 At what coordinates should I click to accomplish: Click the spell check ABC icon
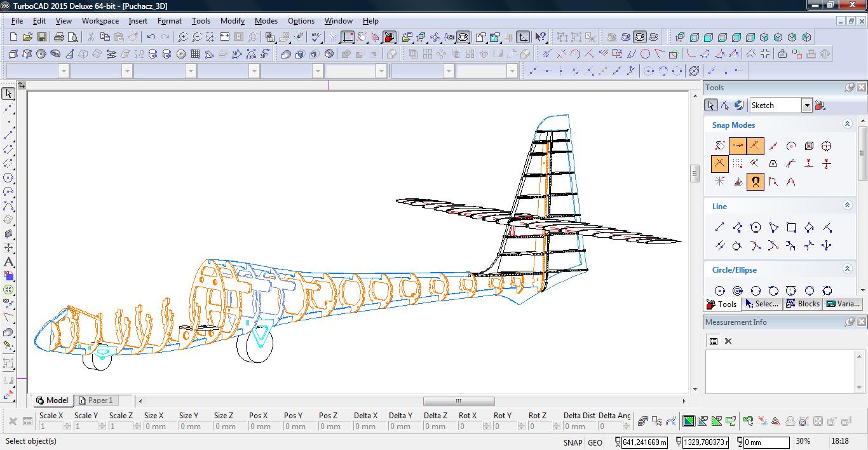(x=316, y=37)
